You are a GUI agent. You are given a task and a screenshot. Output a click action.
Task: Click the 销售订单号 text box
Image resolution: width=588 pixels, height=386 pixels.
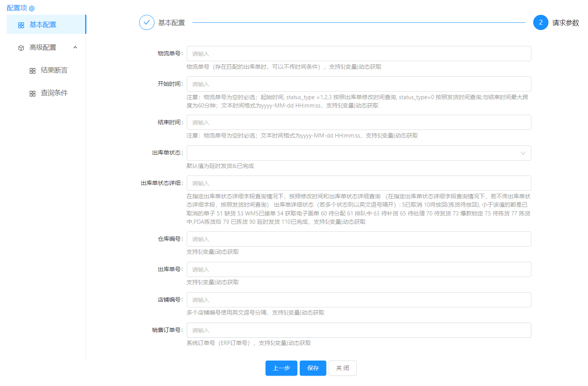(x=359, y=330)
